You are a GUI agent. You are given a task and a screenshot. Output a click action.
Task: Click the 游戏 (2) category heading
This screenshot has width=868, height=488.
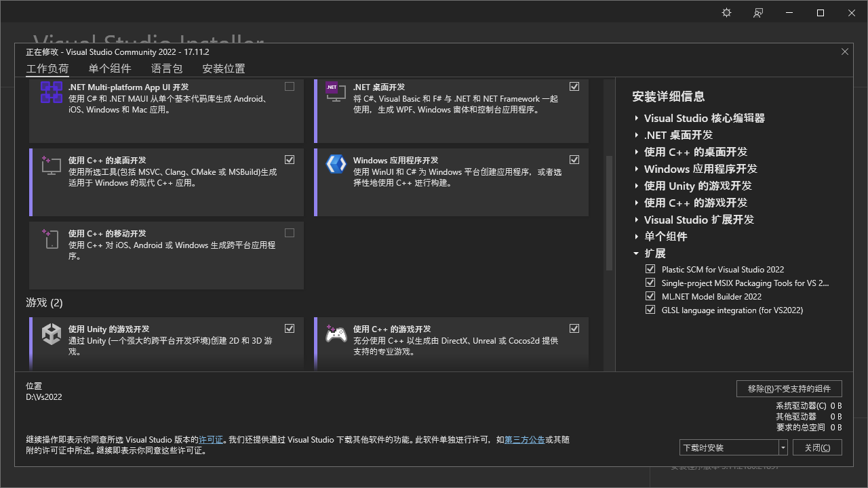coord(44,302)
